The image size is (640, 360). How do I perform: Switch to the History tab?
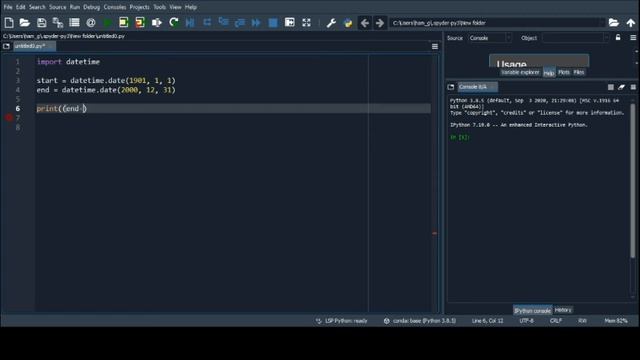(563, 310)
